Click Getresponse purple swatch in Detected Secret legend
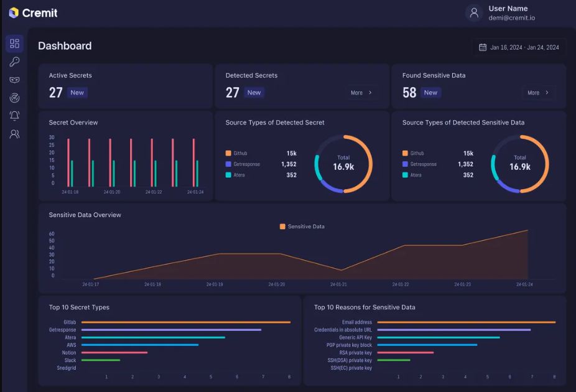This screenshot has height=392, width=576. [x=228, y=164]
